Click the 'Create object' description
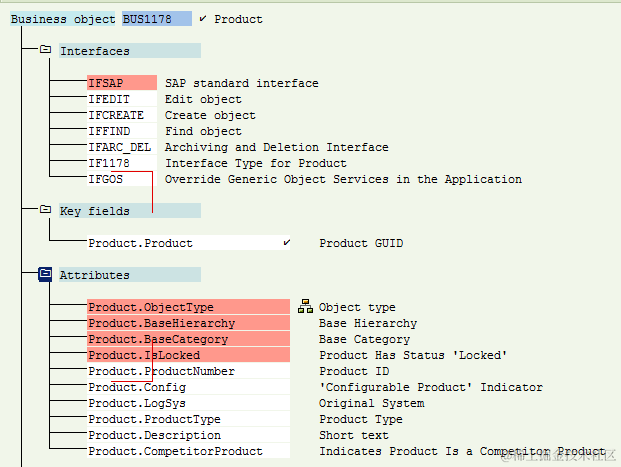Screen dimensions: 621x467 (210, 115)
